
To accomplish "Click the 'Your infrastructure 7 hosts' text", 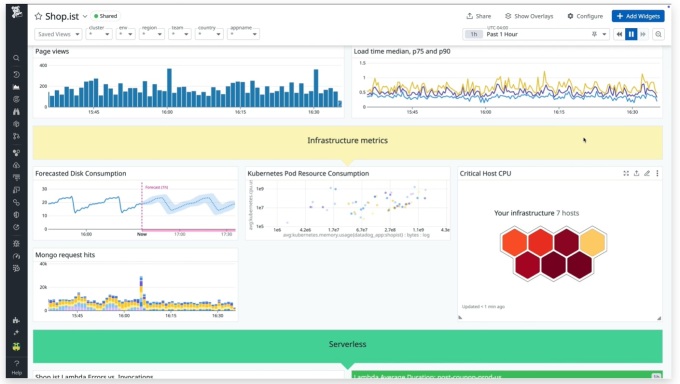I will (x=536, y=213).
